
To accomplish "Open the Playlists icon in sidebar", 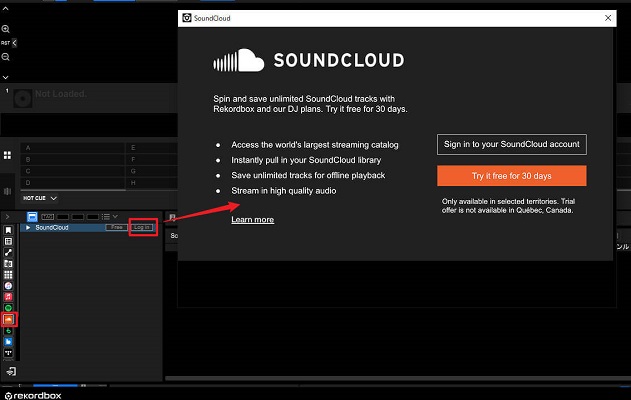I will pos(8,241).
